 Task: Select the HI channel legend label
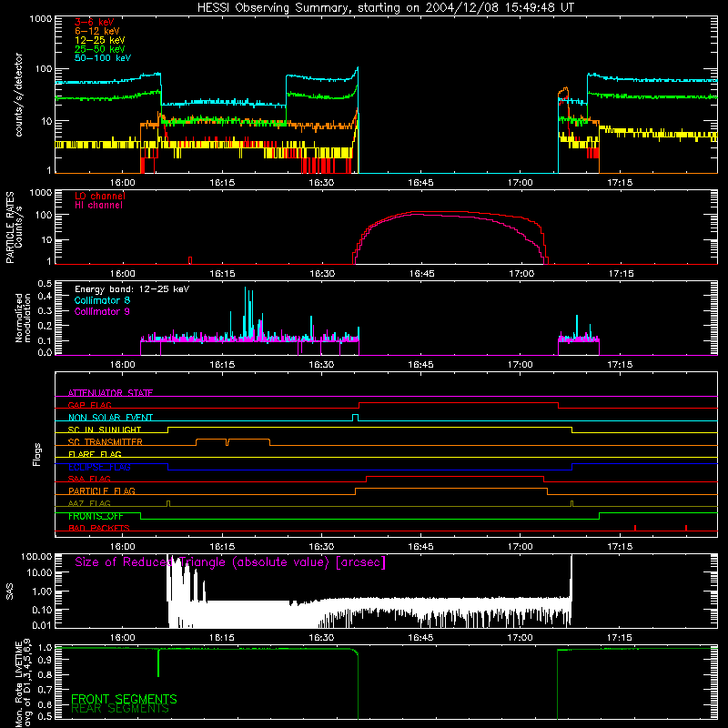tap(98, 206)
